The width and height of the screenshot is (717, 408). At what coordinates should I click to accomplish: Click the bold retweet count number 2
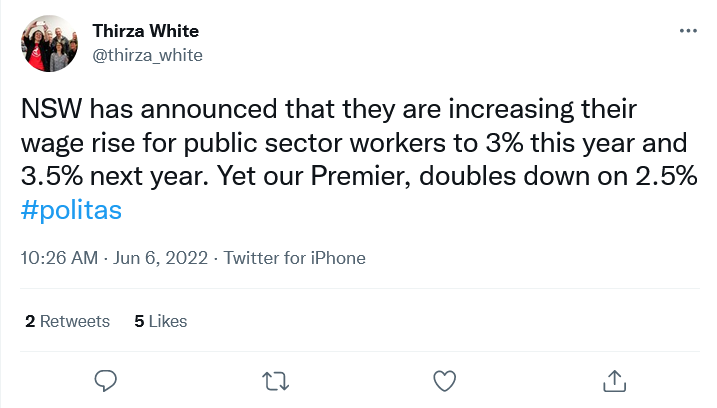(x=30, y=321)
